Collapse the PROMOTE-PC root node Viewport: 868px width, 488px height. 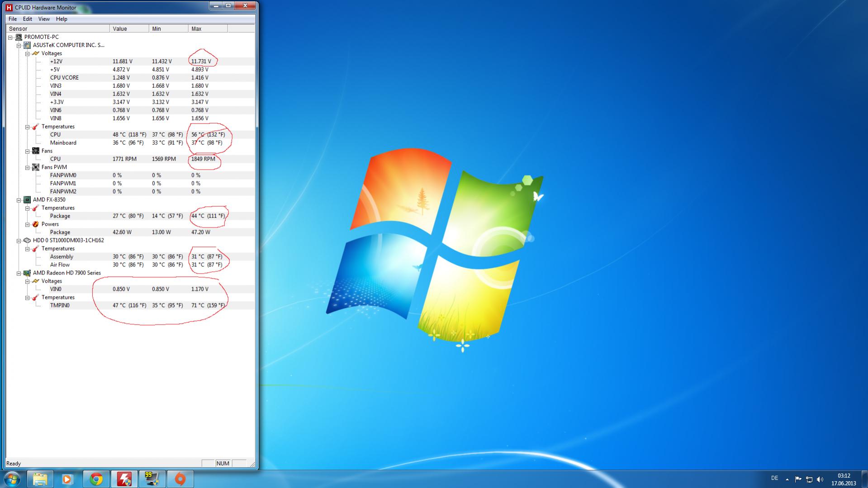(10, 37)
